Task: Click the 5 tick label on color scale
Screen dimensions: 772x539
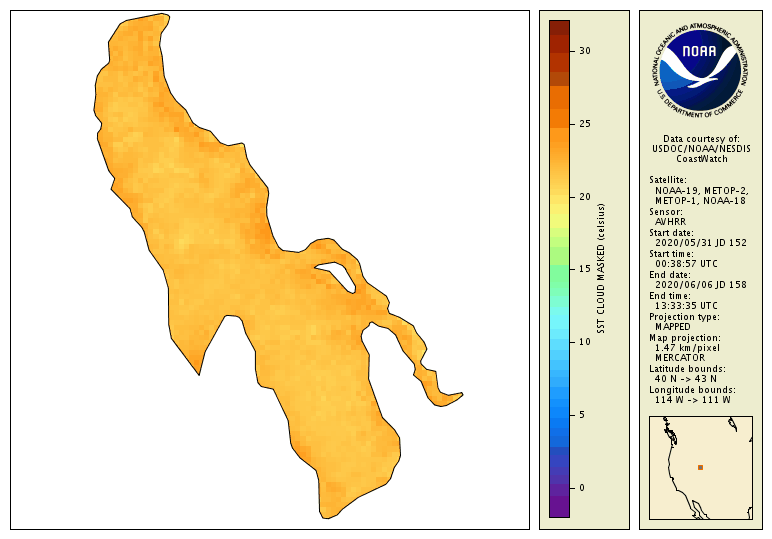Action: pyautogui.click(x=582, y=415)
